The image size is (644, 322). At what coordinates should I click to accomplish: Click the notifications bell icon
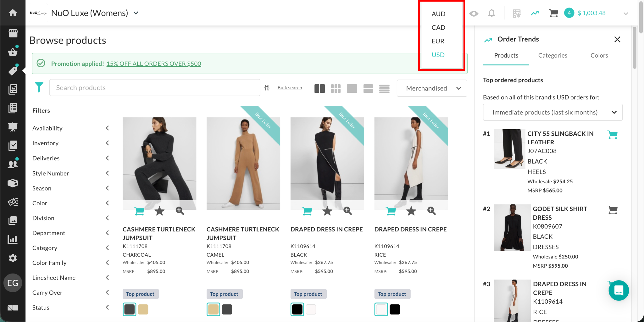tap(491, 13)
